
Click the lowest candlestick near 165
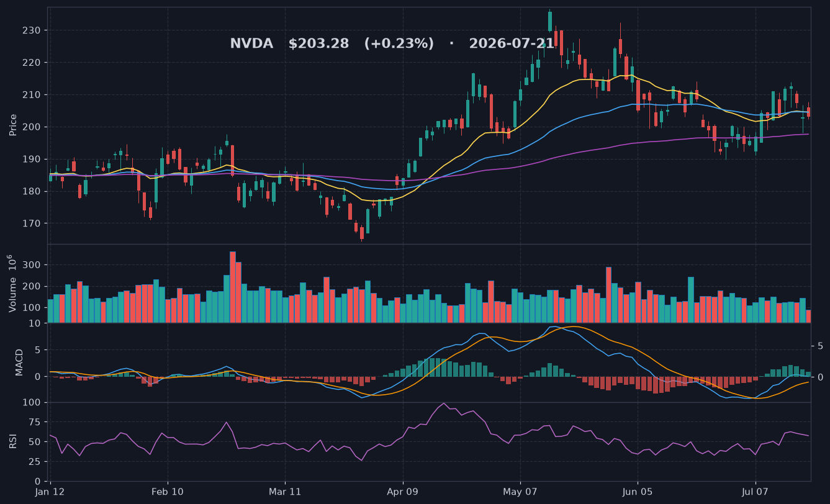tap(362, 233)
